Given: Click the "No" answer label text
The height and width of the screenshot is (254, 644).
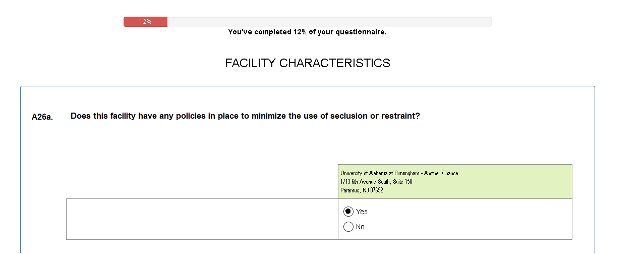Looking at the screenshot, I should 360,227.
